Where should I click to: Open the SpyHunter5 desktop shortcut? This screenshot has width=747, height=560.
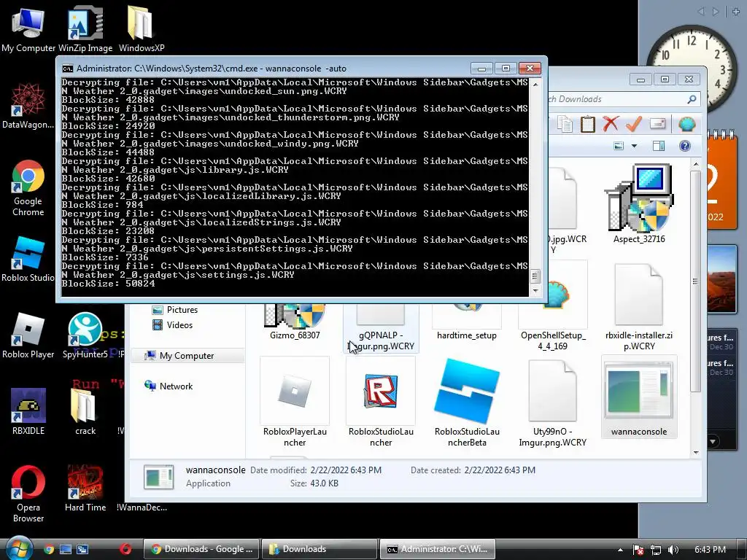(85, 335)
